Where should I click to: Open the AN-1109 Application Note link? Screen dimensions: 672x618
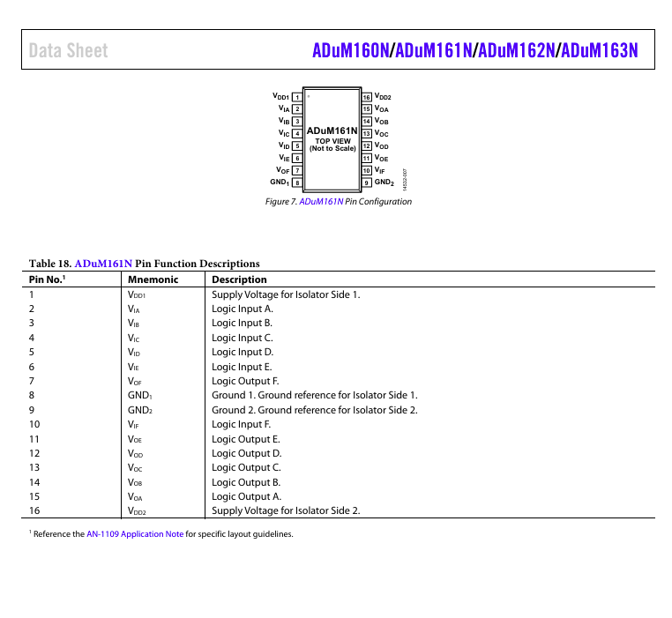pos(135,534)
